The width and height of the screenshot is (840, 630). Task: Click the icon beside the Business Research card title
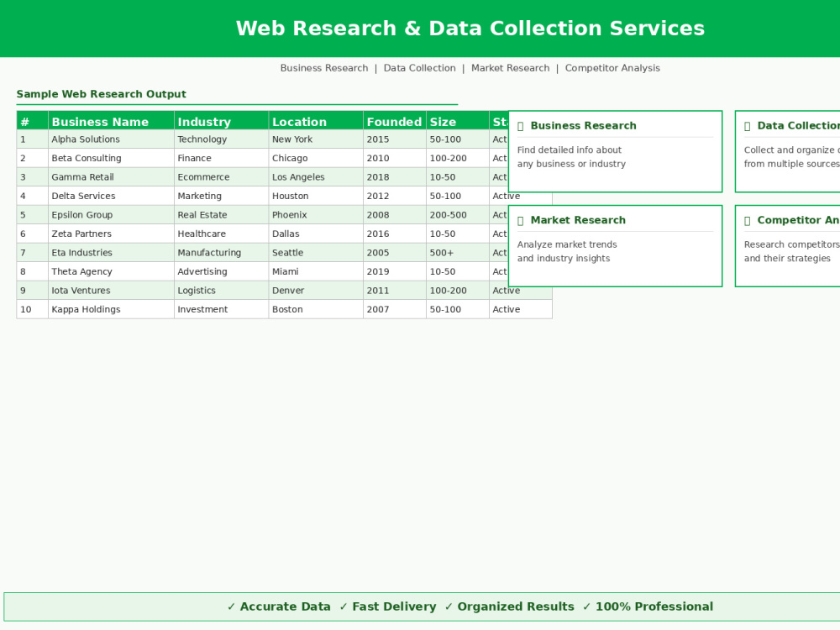point(520,127)
